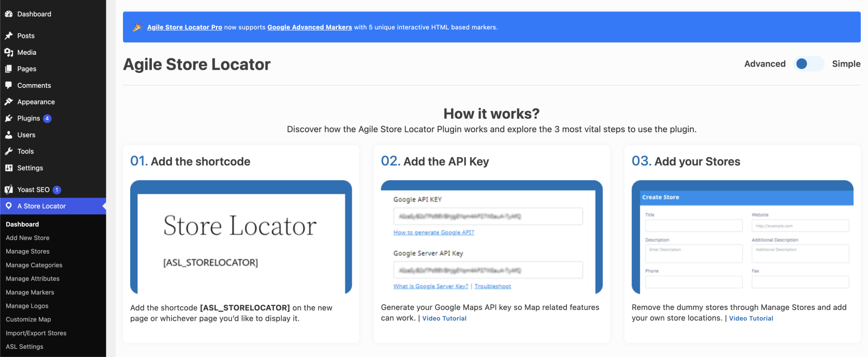868x357 pixels.
Task: Click the Plugins update count badge
Action: (x=47, y=118)
